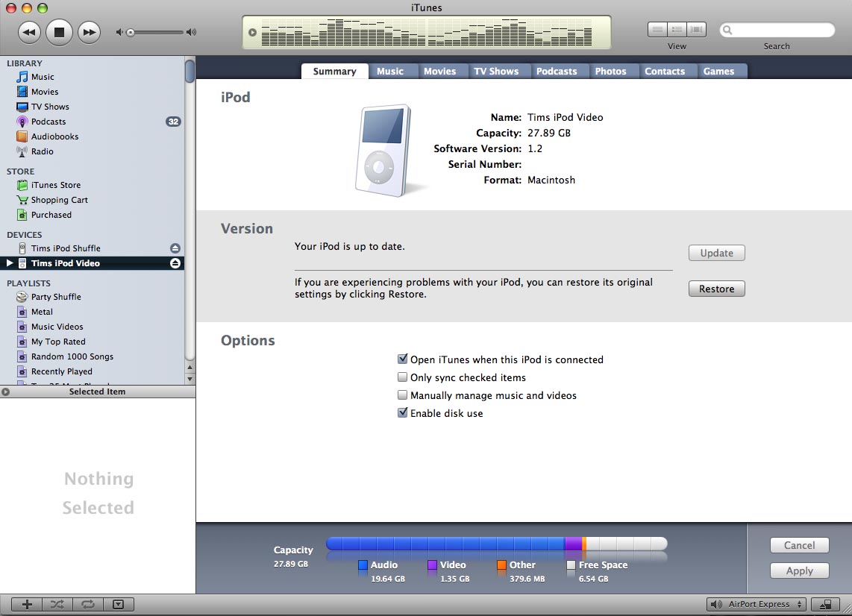Switch to the iPod Music tab

390,71
